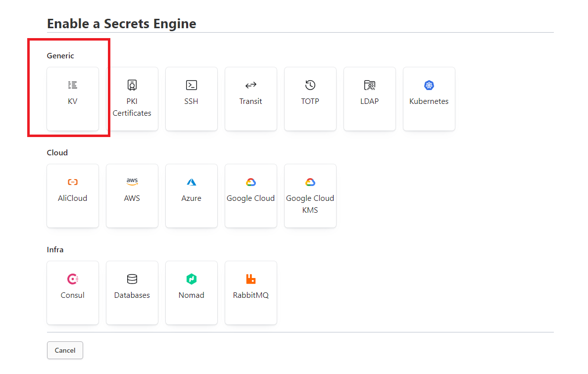Image resolution: width=588 pixels, height=374 pixels.
Task: Select Google Cloud KMS engine
Action: tap(310, 195)
